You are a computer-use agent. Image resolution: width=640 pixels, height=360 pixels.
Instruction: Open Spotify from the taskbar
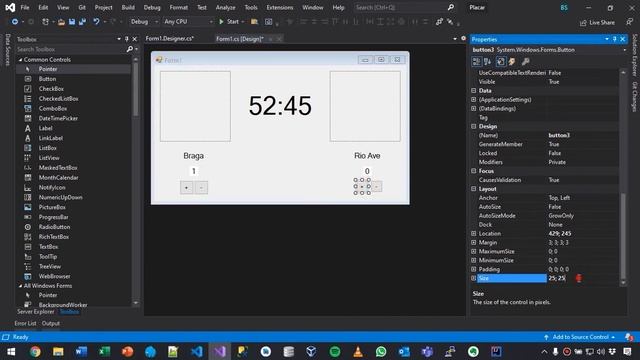pyautogui.click(x=335, y=351)
